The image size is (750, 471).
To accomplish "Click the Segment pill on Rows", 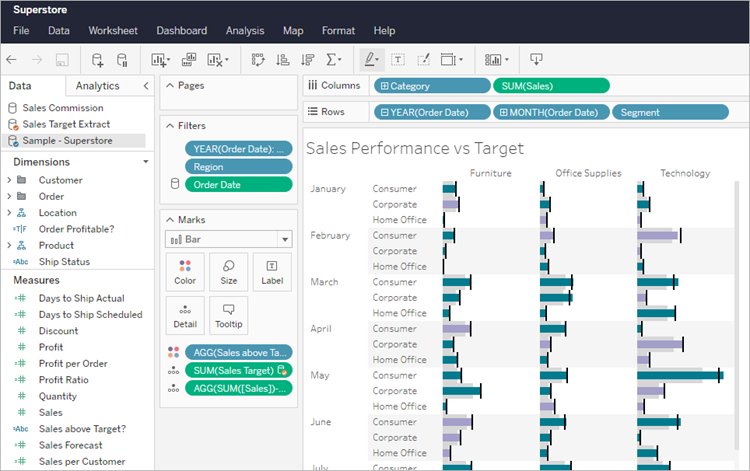I will click(x=670, y=112).
